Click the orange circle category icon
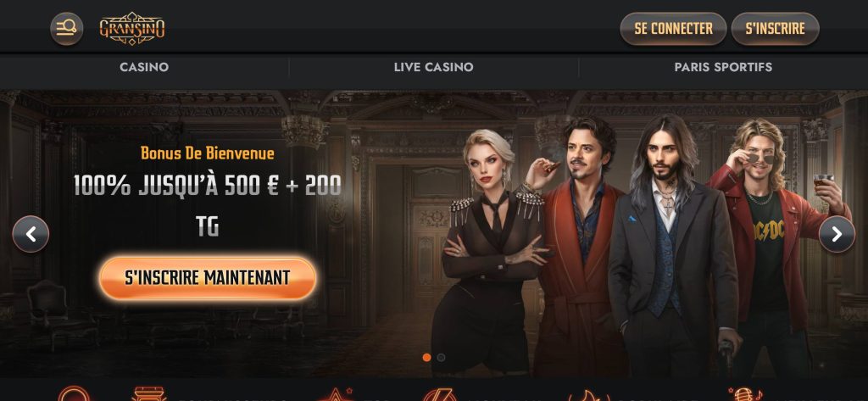Screen dimensions: 868x401 (x=74, y=394)
